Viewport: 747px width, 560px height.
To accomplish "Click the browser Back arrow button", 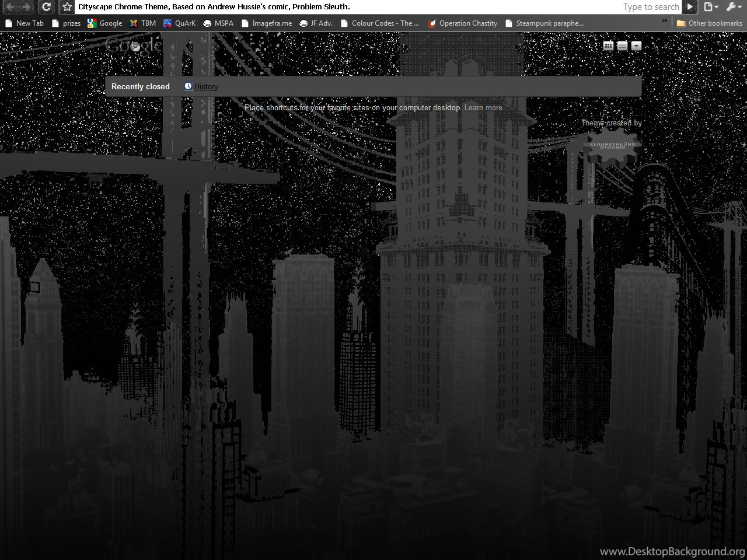I will [x=11, y=7].
